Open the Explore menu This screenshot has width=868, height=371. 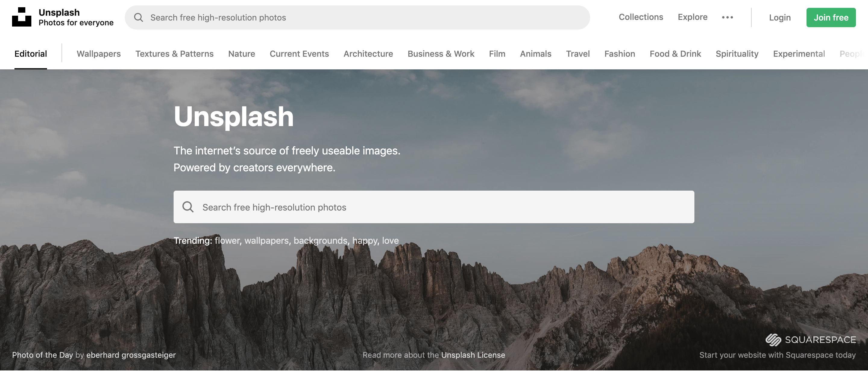point(693,17)
